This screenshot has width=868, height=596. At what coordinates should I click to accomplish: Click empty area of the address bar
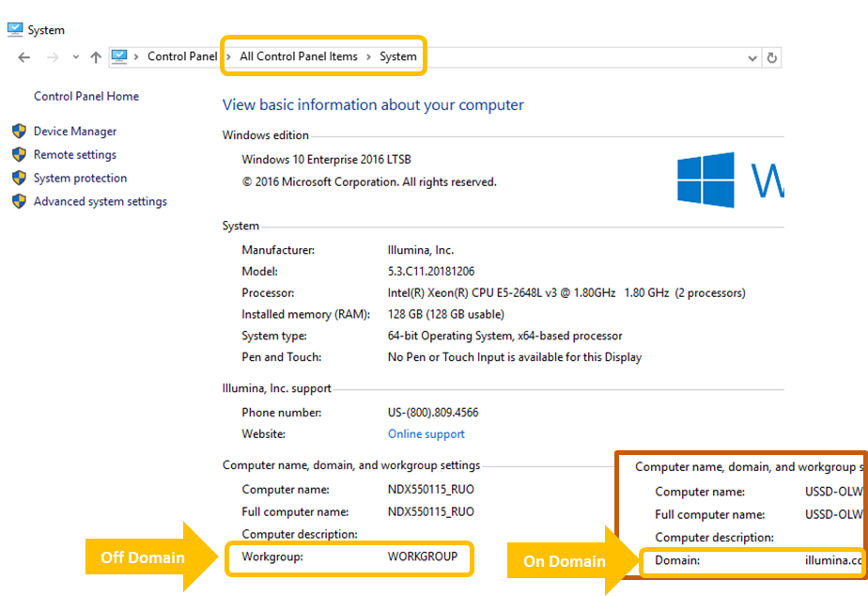(x=582, y=57)
